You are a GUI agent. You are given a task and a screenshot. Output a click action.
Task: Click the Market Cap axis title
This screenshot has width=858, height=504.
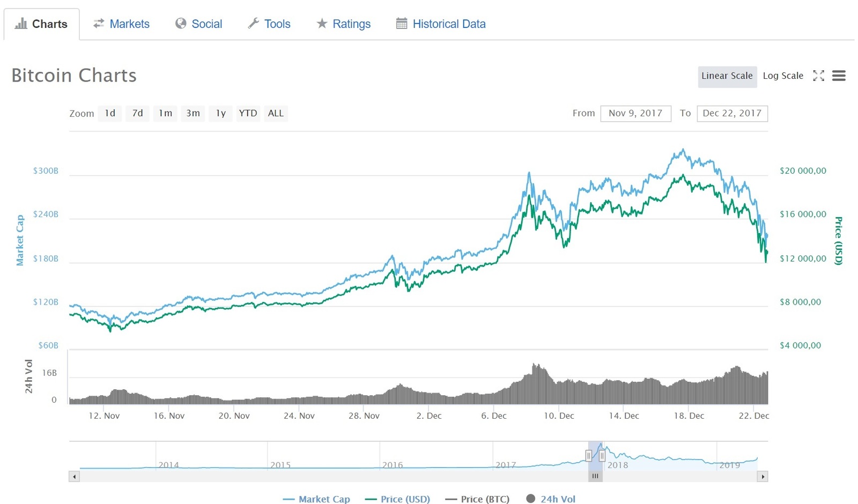[20, 240]
